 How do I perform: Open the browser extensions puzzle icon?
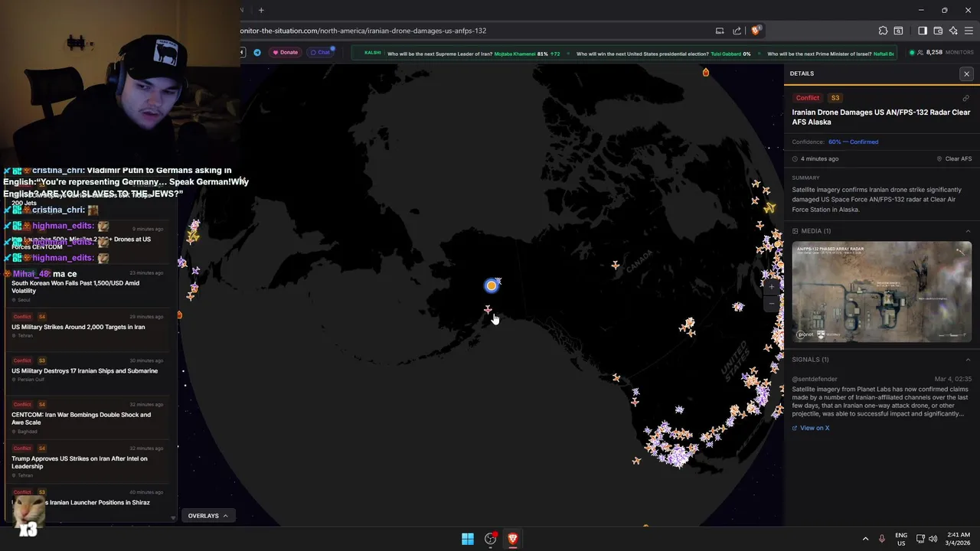(883, 31)
